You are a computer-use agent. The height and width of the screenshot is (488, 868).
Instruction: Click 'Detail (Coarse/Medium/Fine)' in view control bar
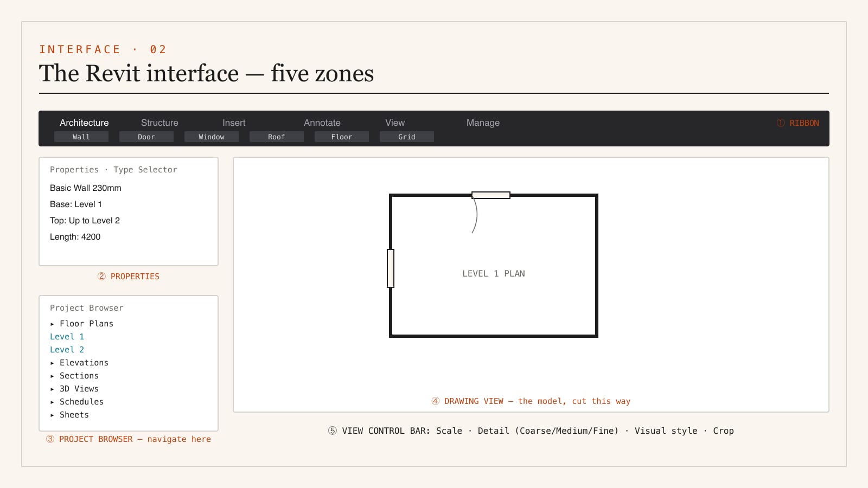[x=548, y=431]
